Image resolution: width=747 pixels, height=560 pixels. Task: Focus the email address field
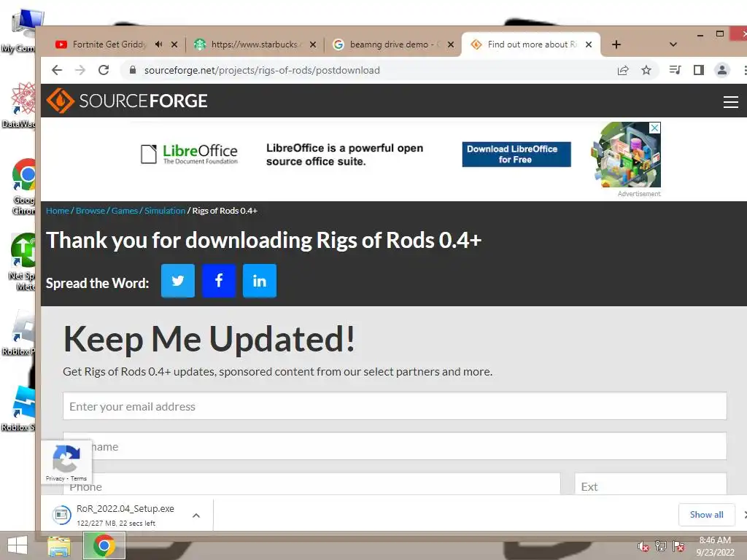[395, 406]
